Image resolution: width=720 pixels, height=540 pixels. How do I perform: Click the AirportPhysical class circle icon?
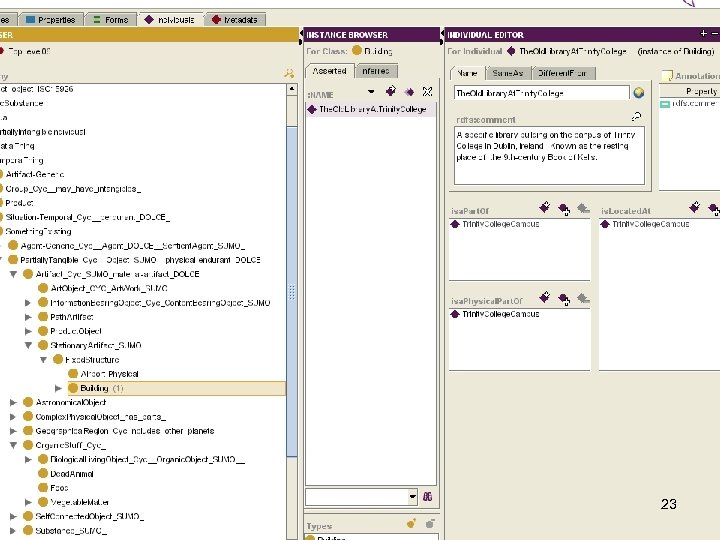[73, 374]
